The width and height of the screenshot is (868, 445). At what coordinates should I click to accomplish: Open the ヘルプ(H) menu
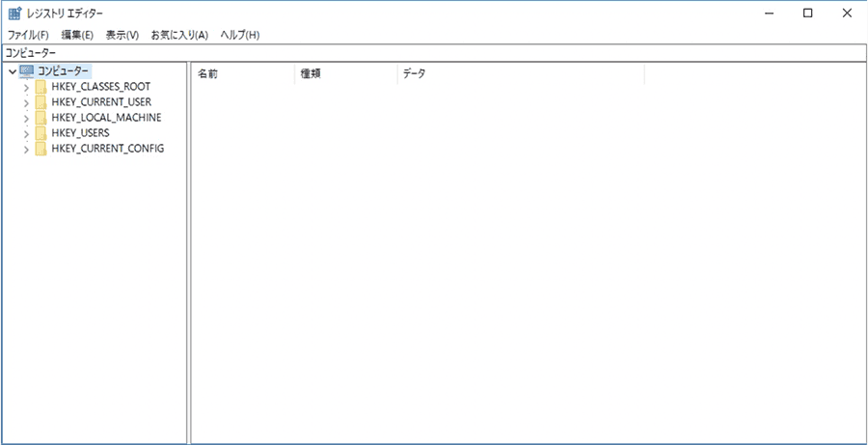pos(240,35)
